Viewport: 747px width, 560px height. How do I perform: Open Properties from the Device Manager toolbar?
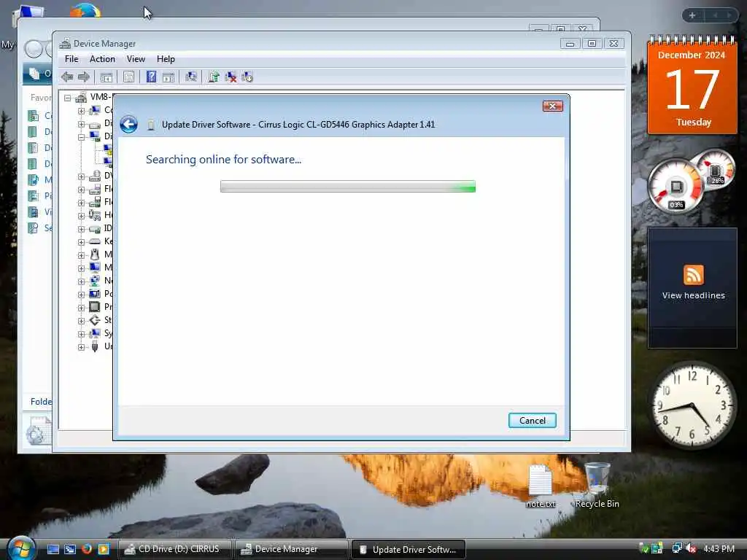128,77
